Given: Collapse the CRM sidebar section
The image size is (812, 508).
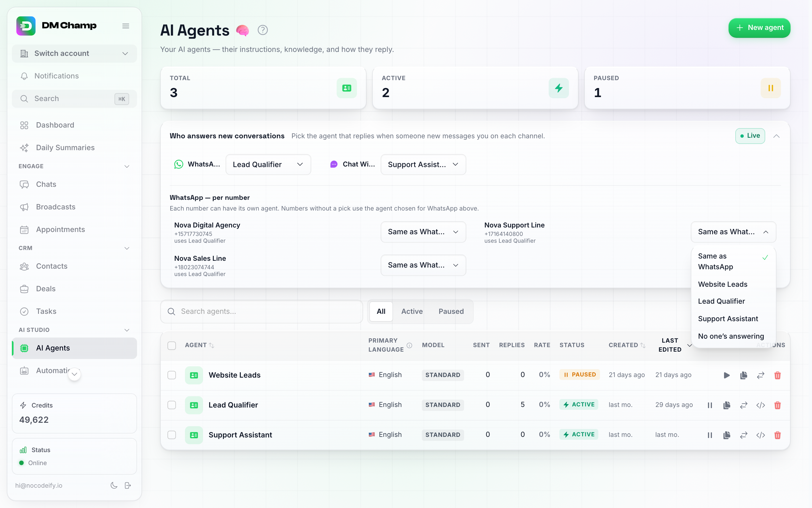Looking at the screenshot, I should point(127,248).
